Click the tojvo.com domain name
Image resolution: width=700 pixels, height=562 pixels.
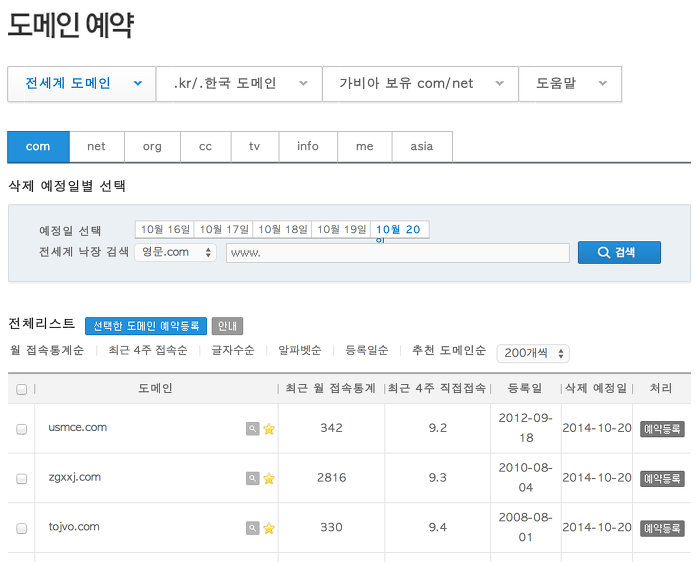[x=74, y=527]
